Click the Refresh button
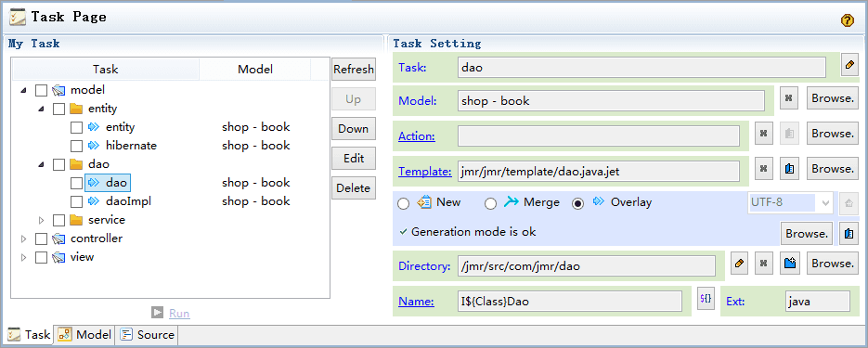868x348 pixels. tap(354, 70)
